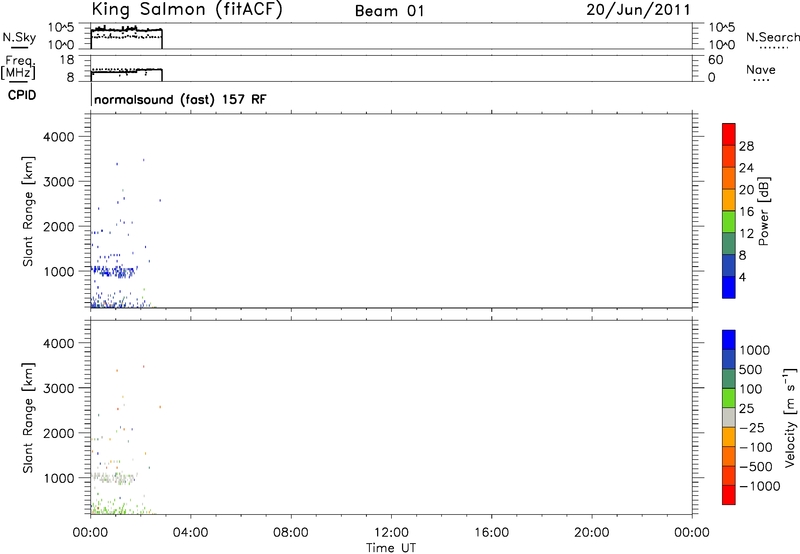This screenshot has width=800, height=554.
Task: Click the CPID row label
Action: (21, 95)
